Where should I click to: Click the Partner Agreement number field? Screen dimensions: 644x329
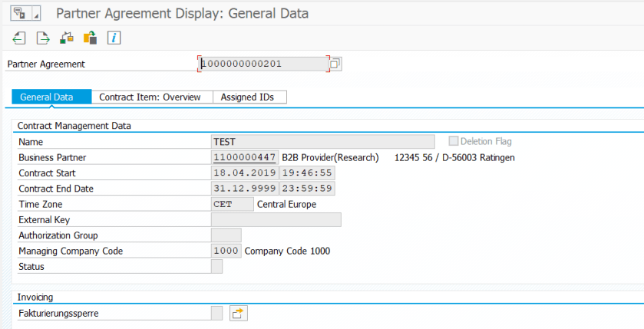(x=263, y=64)
